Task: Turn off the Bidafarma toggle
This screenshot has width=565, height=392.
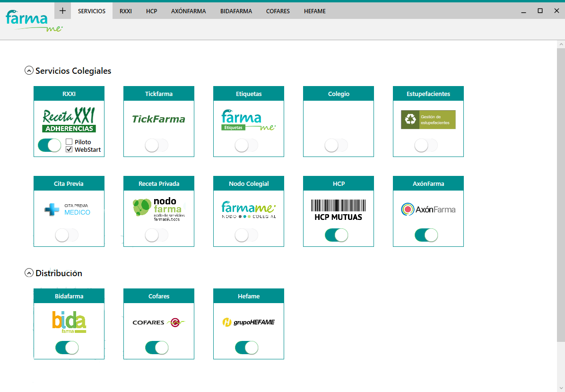Action: click(x=67, y=348)
